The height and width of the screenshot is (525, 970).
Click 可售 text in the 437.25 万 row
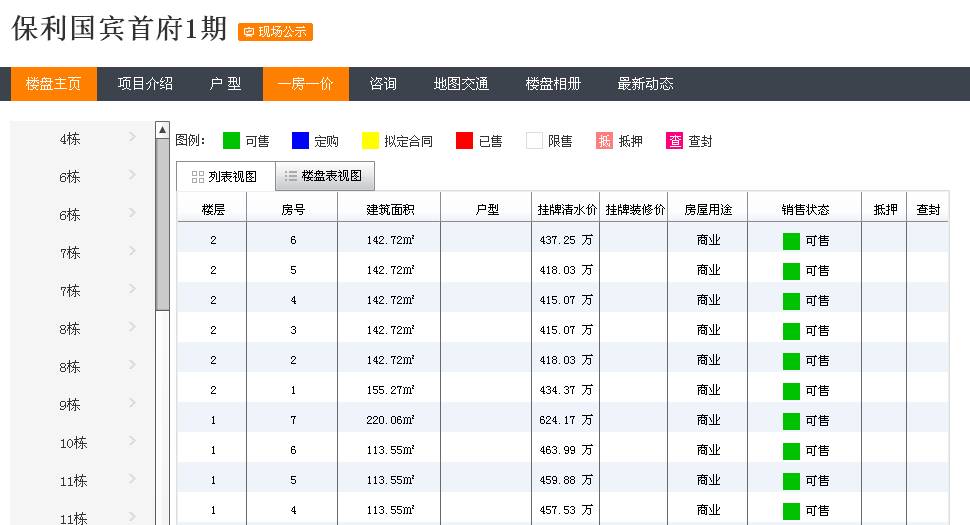click(817, 241)
